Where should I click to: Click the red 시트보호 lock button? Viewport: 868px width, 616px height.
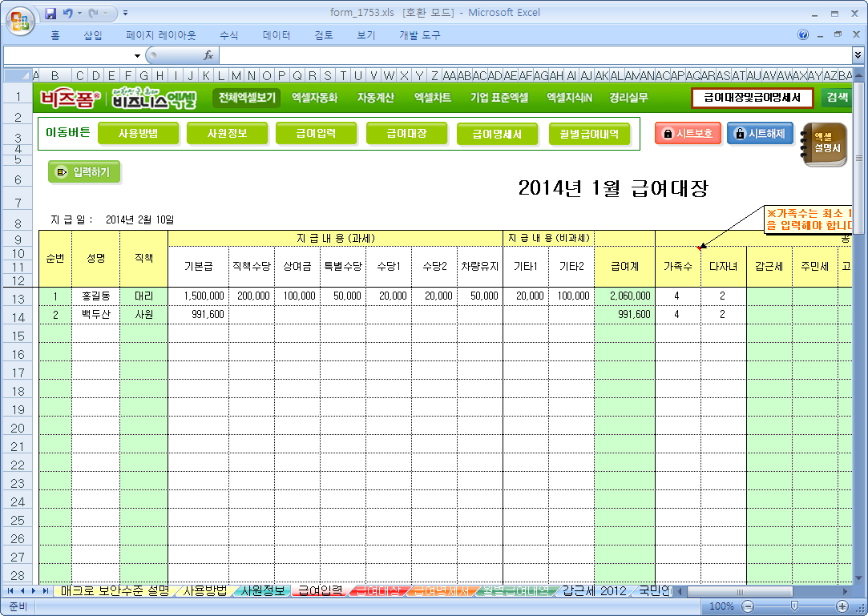[x=688, y=134]
